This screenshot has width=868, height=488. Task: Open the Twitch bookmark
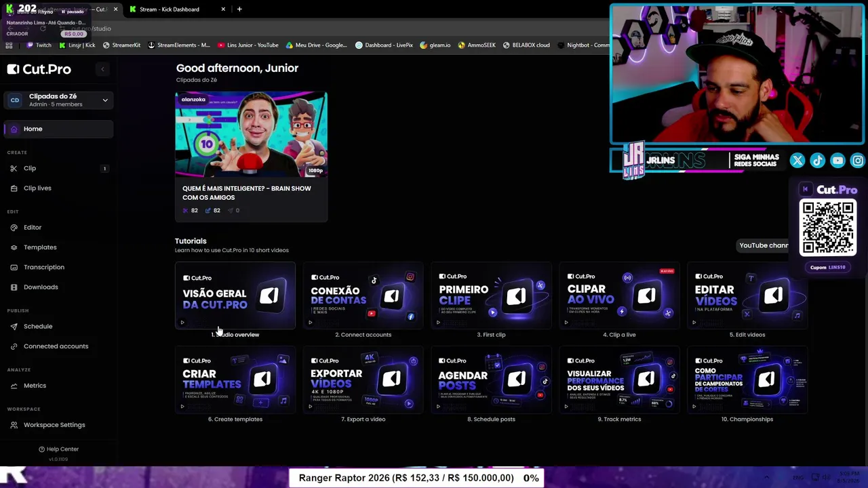coord(39,45)
